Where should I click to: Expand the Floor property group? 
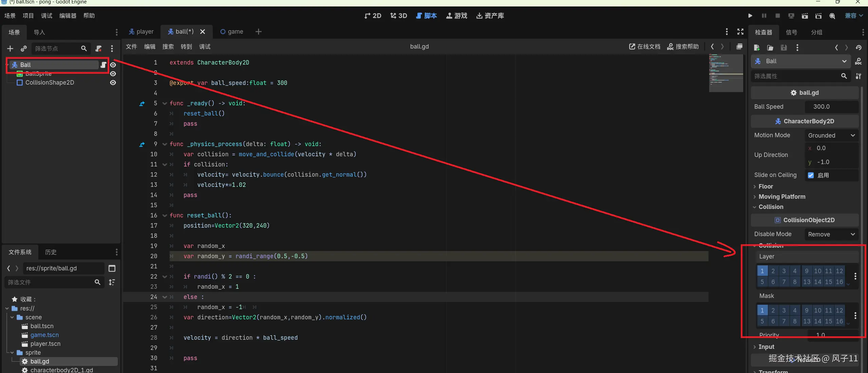(763, 186)
